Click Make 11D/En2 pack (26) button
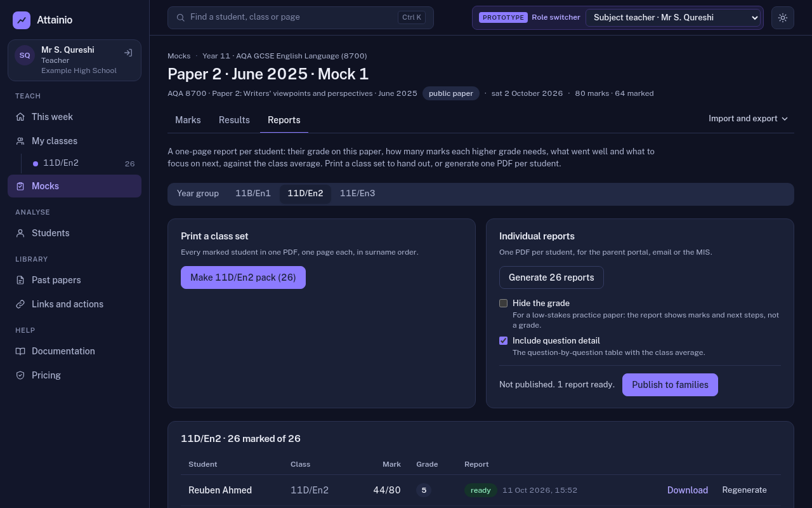The height and width of the screenshot is (508, 812). pos(243,277)
